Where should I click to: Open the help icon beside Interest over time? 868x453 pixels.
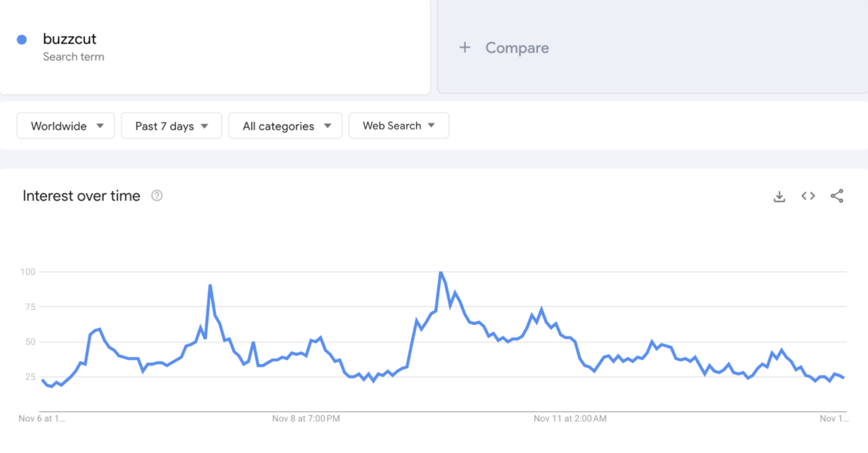157,195
